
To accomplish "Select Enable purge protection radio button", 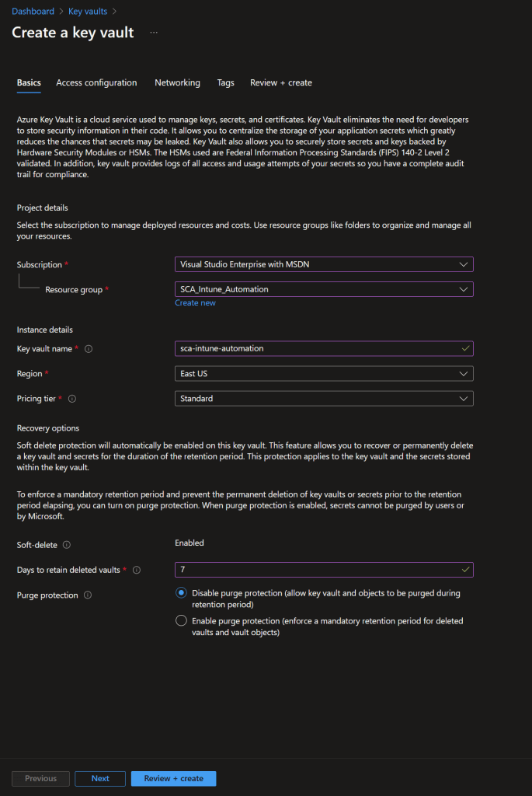I will coord(181,621).
